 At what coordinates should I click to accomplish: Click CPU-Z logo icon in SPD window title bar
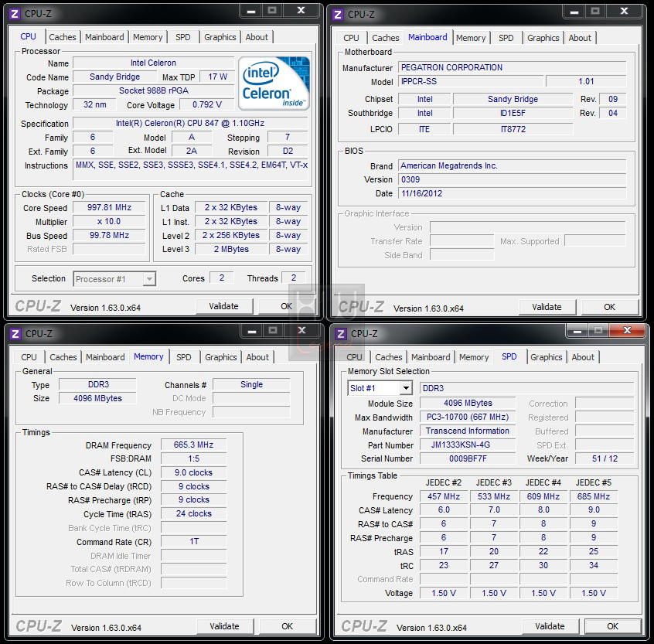tap(341, 334)
